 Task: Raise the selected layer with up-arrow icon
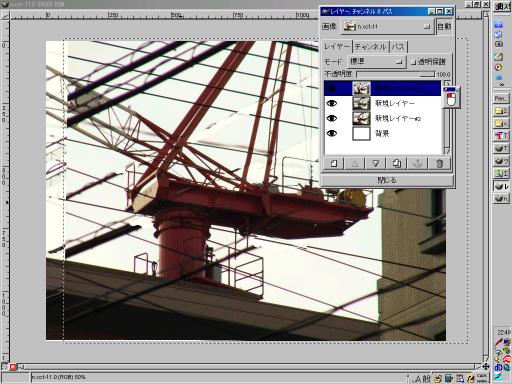pyautogui.click(x=355, y=164)
